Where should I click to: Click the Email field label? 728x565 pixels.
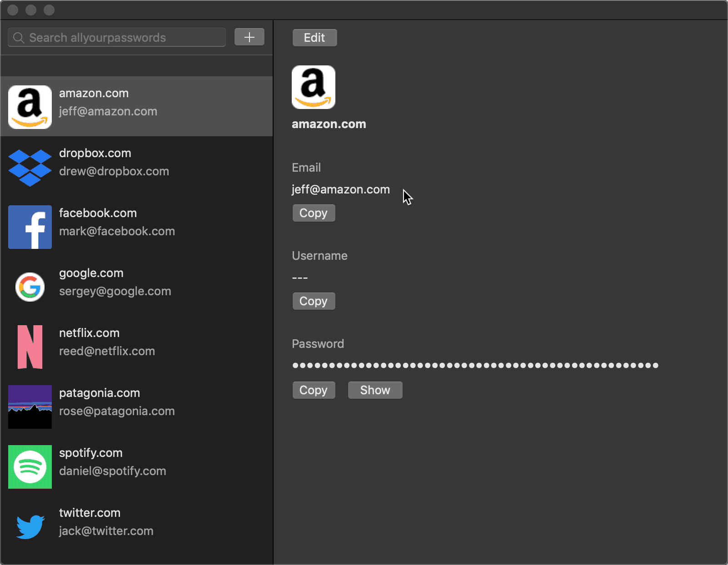coord(306,168)
